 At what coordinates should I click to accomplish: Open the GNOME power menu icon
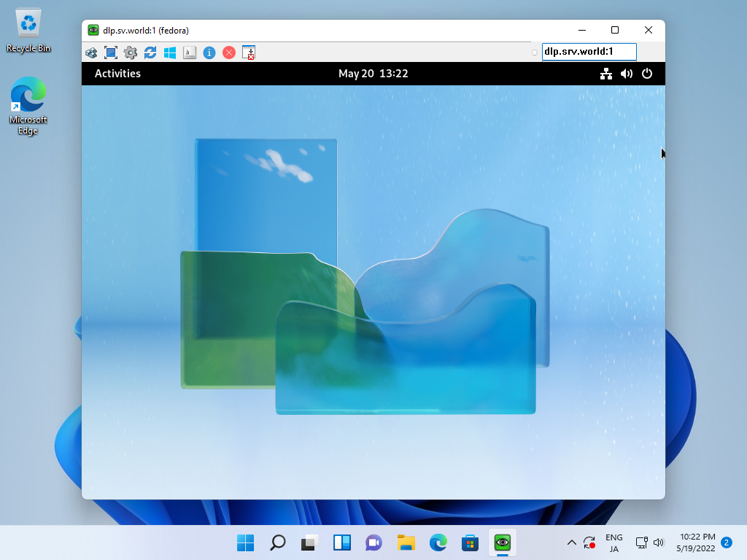click(647, 74)
